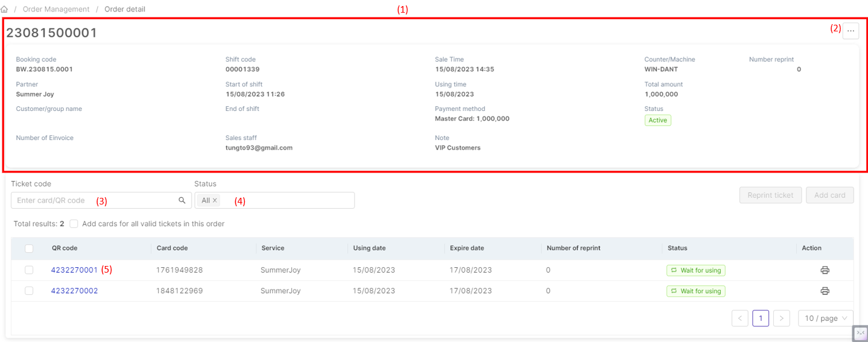The image size is (868, 342).
Task: Go to next page arrow
Action: tap(782, 318)
